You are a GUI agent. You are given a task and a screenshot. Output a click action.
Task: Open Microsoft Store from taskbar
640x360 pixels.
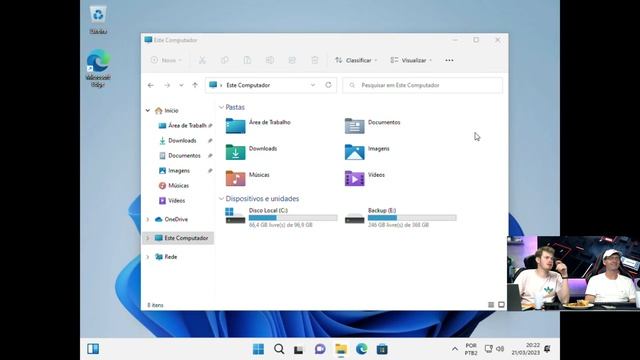(382, 349)
